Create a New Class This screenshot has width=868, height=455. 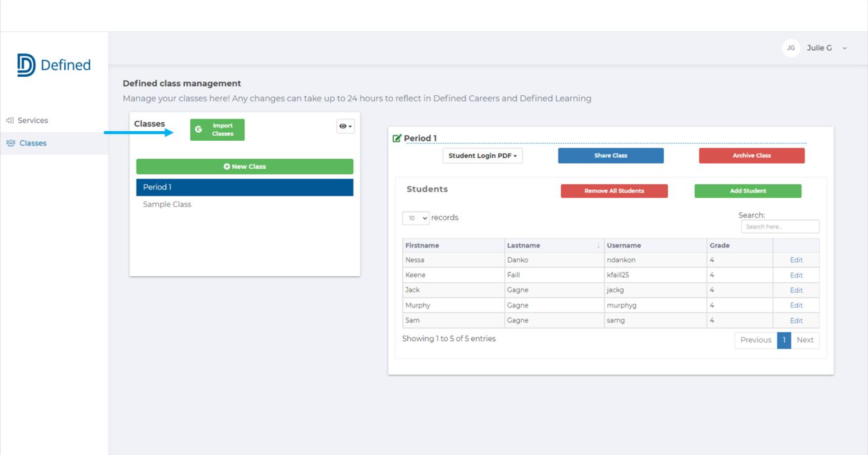(244, 166)
